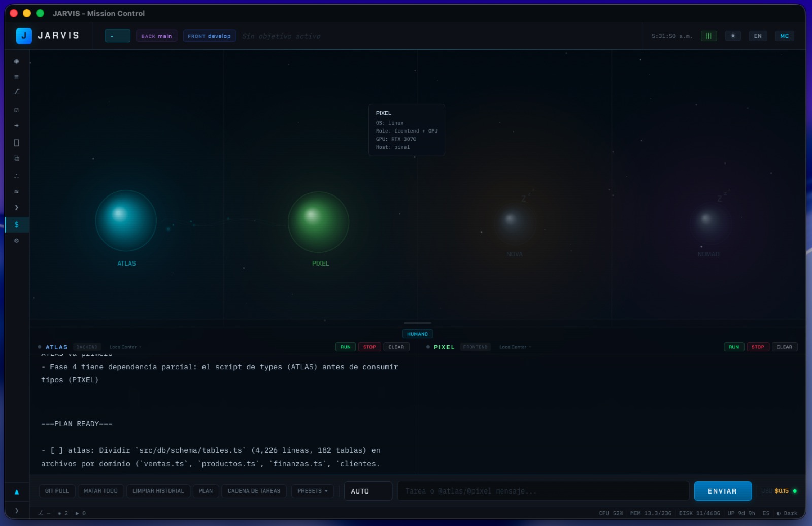812x526 pixels.
Task: Switch interface language with the EN toggle
Action: (758, 36)
